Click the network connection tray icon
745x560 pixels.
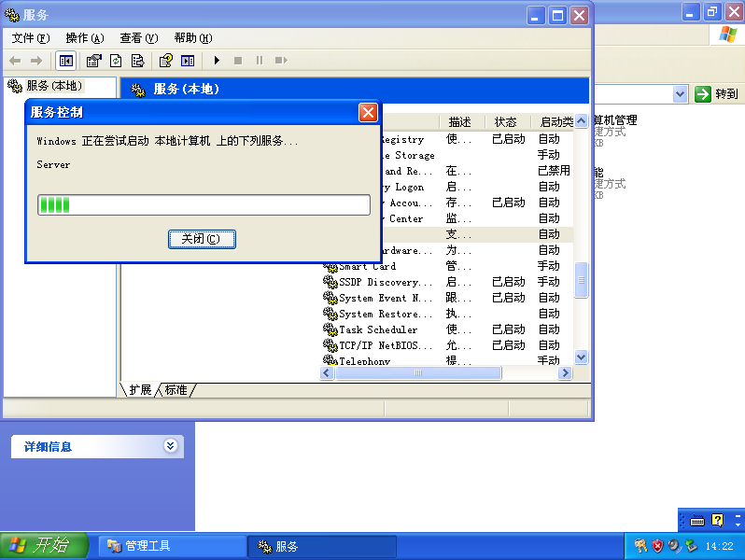(691, 546)
